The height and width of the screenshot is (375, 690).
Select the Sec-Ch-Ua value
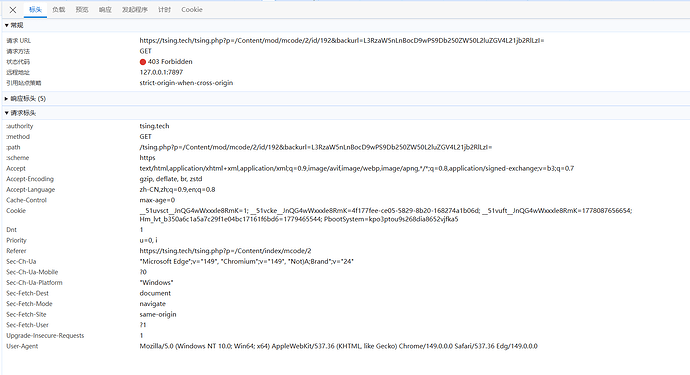246,261
